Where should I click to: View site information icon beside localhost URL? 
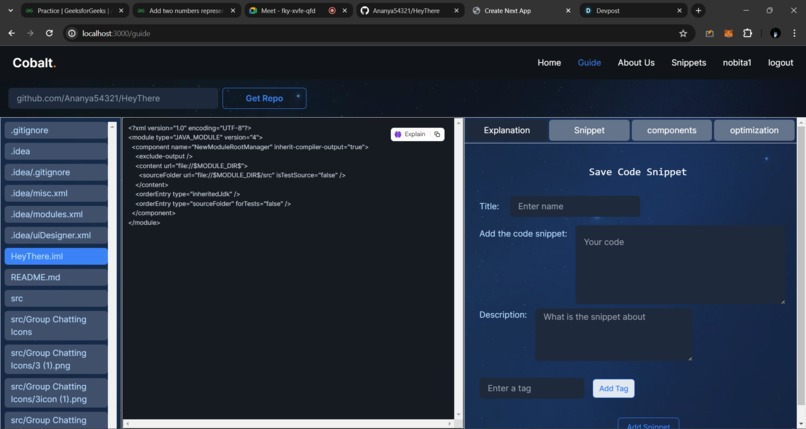click(72, 33)
